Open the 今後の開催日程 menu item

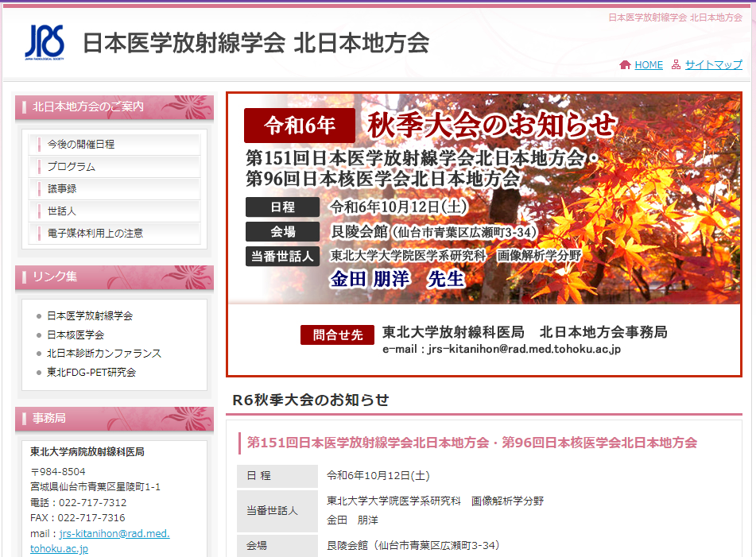tap(114, 144)
